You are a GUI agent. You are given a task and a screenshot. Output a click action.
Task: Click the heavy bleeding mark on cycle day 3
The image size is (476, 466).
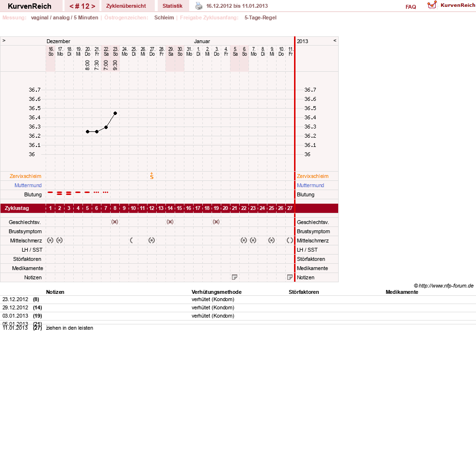(69, 193)
